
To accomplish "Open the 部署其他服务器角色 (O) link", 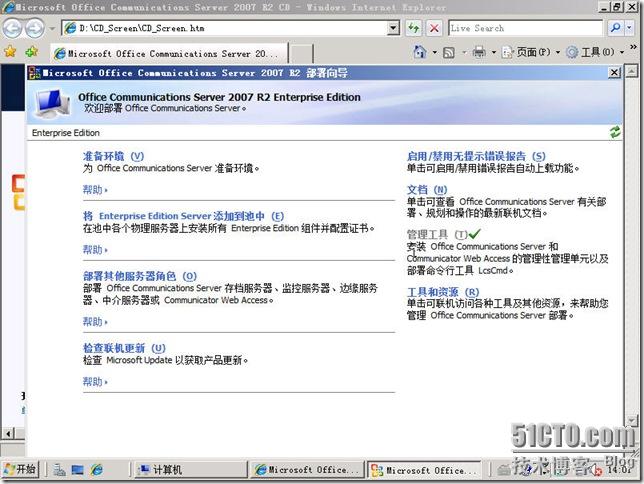I will (140, 276).
